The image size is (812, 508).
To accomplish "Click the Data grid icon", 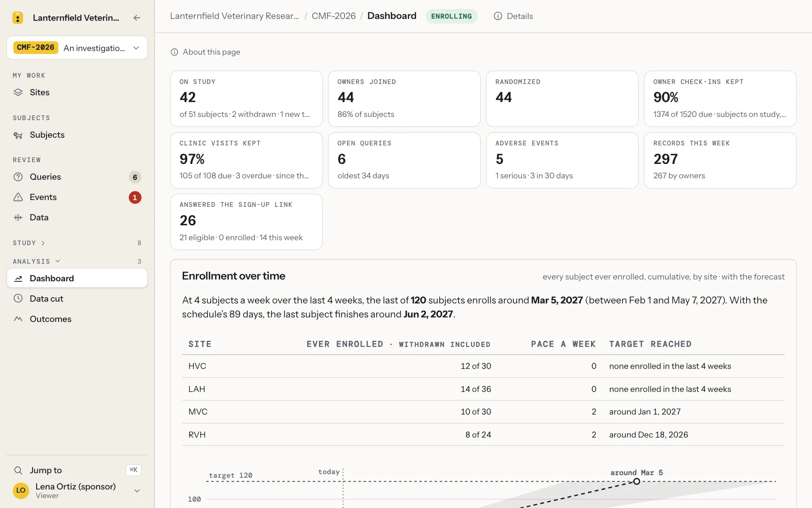I will tap(18, 218).
